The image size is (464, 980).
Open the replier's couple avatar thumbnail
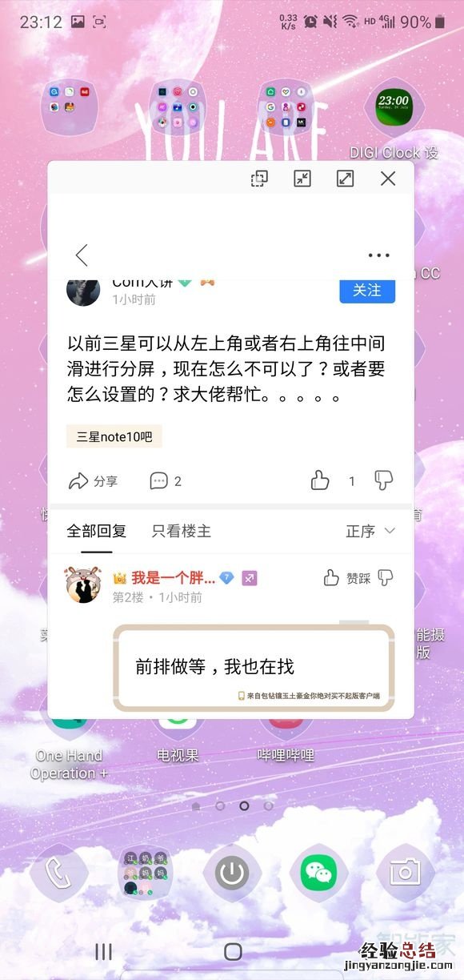pos(83,585)
